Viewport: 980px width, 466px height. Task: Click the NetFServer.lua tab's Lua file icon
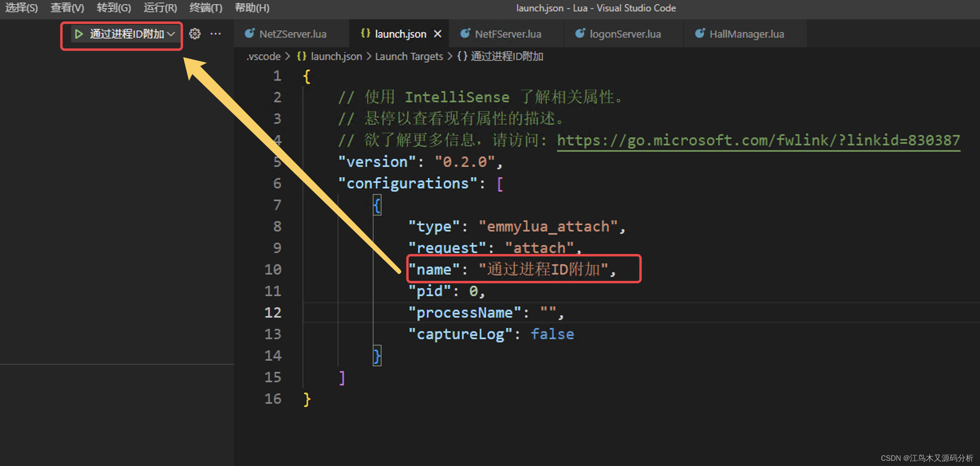tap(465, 34)
